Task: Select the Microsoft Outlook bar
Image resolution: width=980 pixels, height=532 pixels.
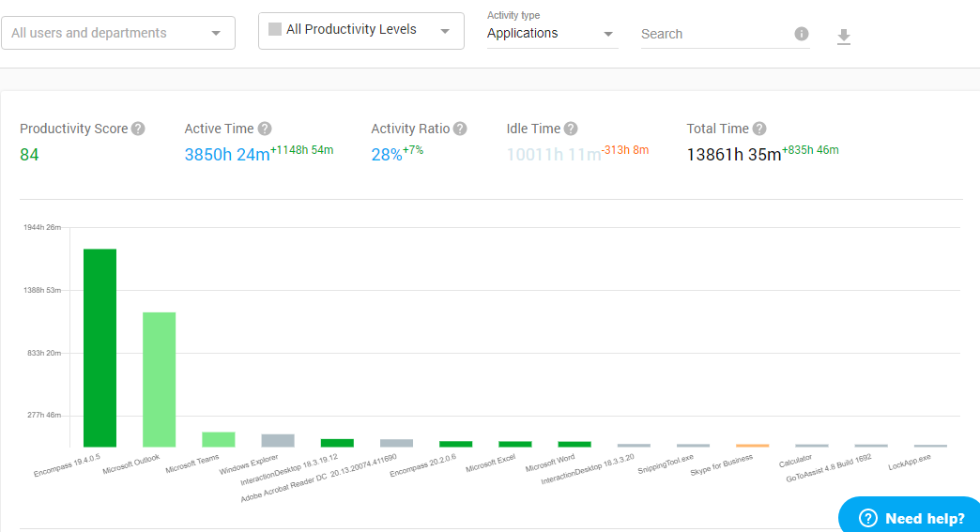Action: click(159, 379)
